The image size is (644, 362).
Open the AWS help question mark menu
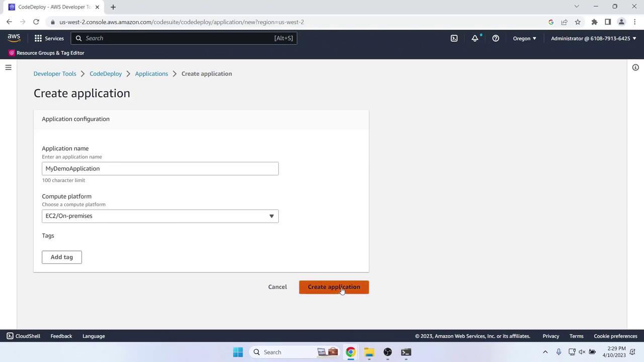tap(496, 38)
